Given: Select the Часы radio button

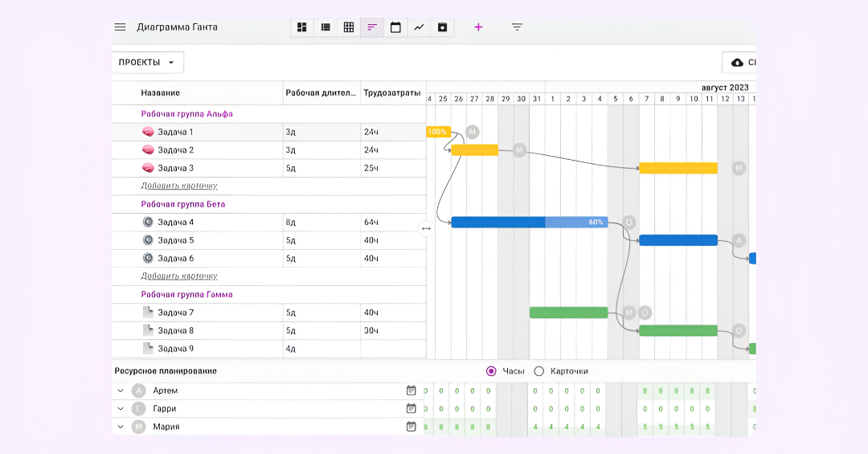Looking at the screenshot, I should coord(491,371).
